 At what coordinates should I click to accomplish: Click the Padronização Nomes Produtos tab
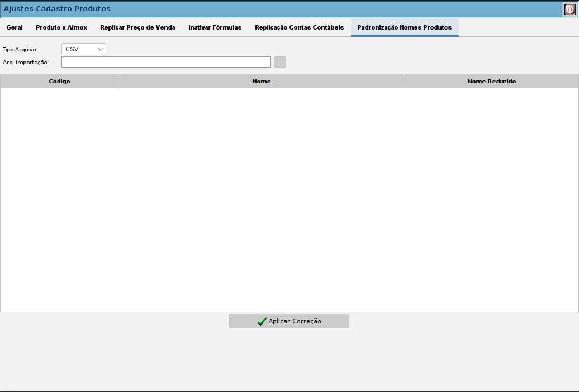tap(404, 27)
